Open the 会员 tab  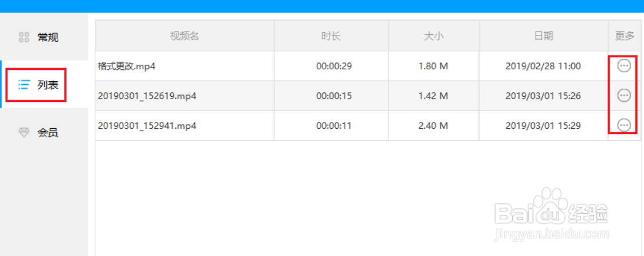(x=48, y=133)
